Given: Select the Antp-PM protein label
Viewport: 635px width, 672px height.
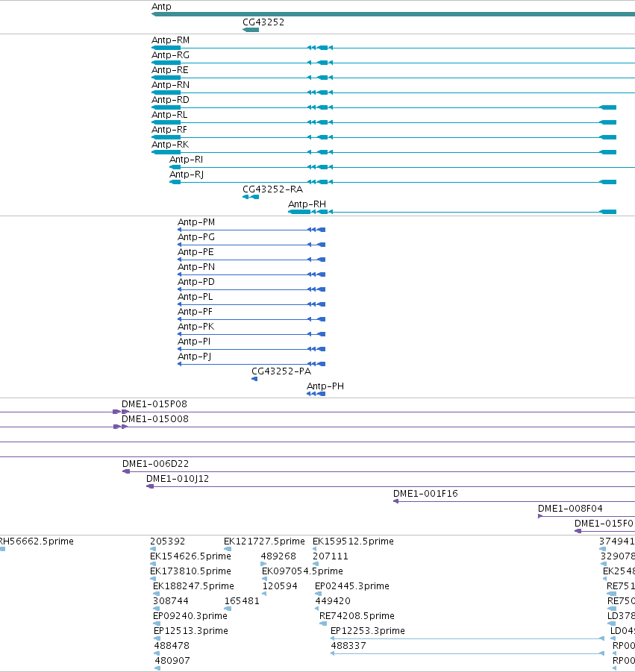Looking at the screenshot, I should pos(196,222).
